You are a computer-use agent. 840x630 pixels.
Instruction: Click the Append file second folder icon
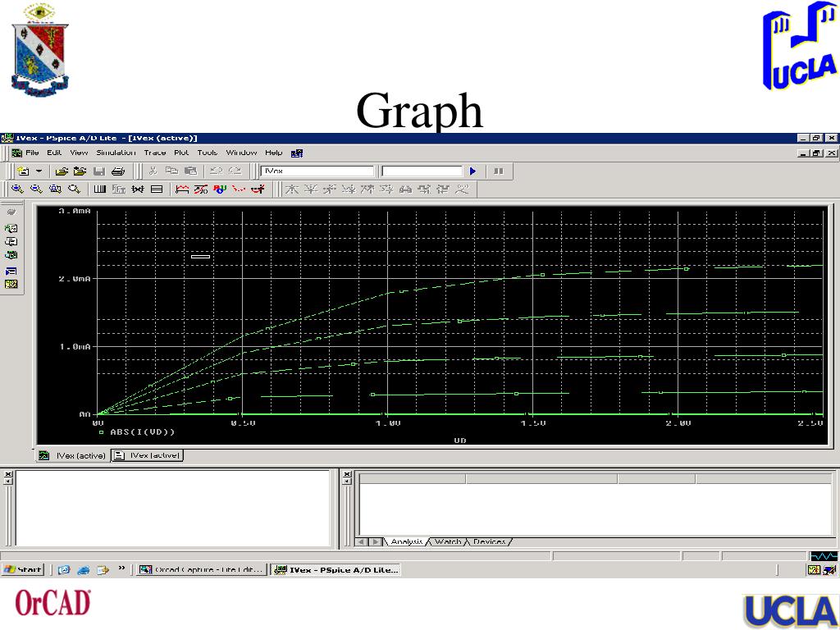80,171
